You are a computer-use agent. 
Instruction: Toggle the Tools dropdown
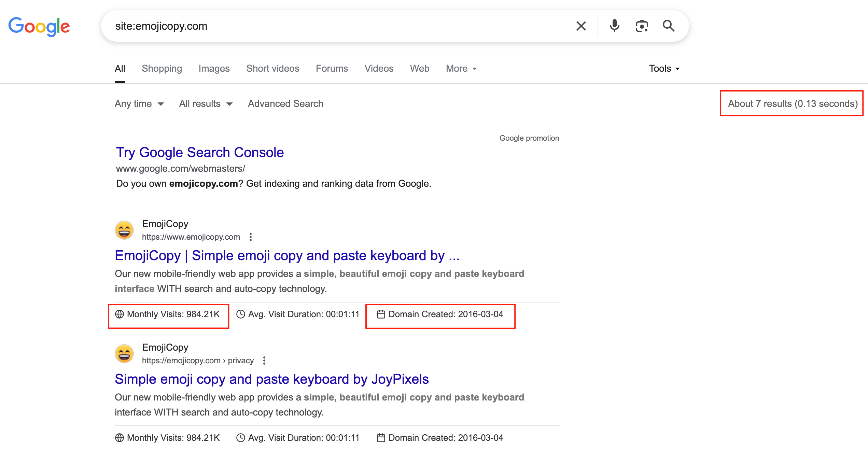664,69
